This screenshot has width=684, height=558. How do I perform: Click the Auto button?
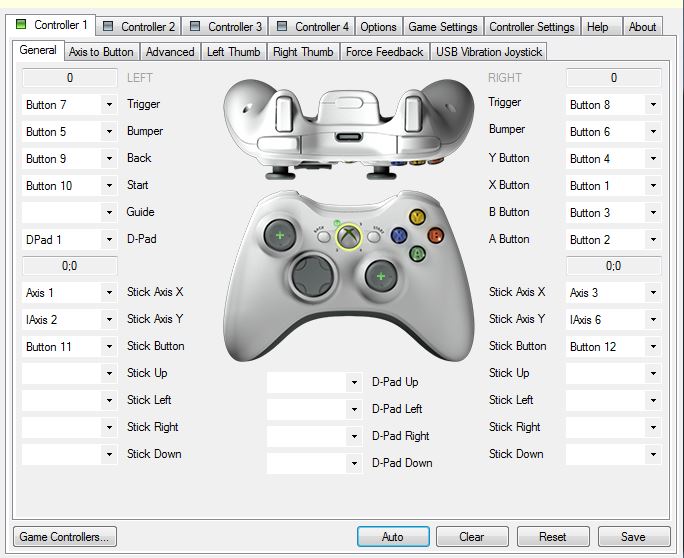pyautogui.click(x=393, y=537)
